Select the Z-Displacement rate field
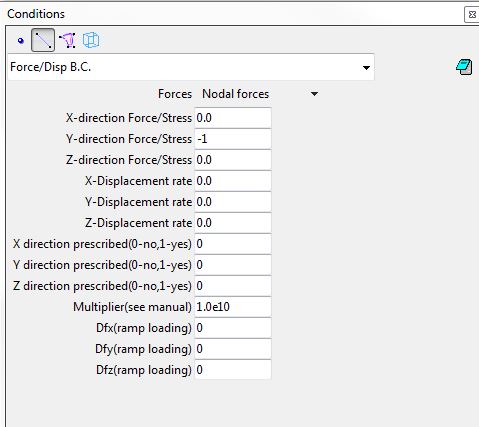Image resolution: width=479 pixels, height=427 pixels. tap(233, 223)
